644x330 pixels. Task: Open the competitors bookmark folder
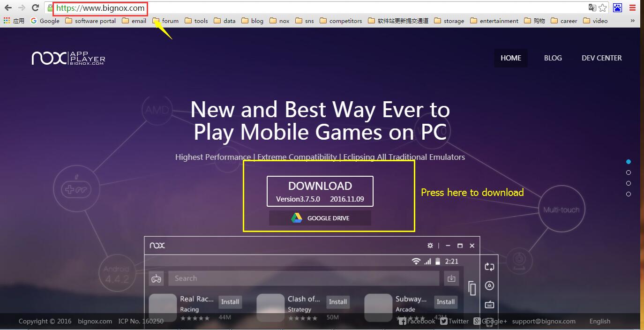pos(341,21)
